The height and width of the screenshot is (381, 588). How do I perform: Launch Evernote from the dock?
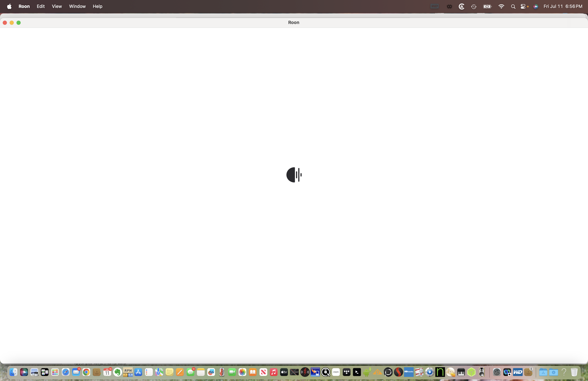(118, 372)
